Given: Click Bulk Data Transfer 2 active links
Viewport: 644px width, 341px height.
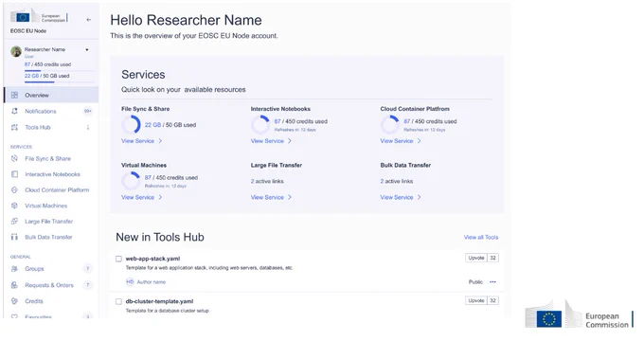Looking at the screenshot, I should point(397,181).
